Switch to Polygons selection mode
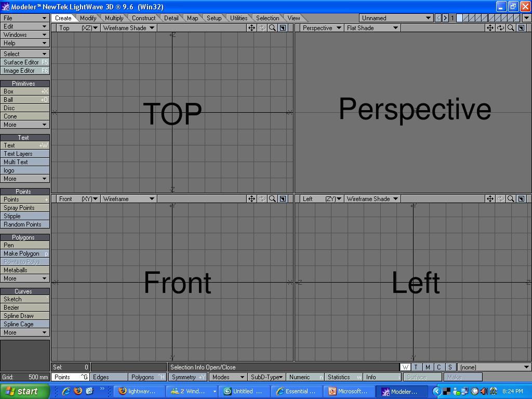This screenshot has height=399, width=532. [147, 377]
